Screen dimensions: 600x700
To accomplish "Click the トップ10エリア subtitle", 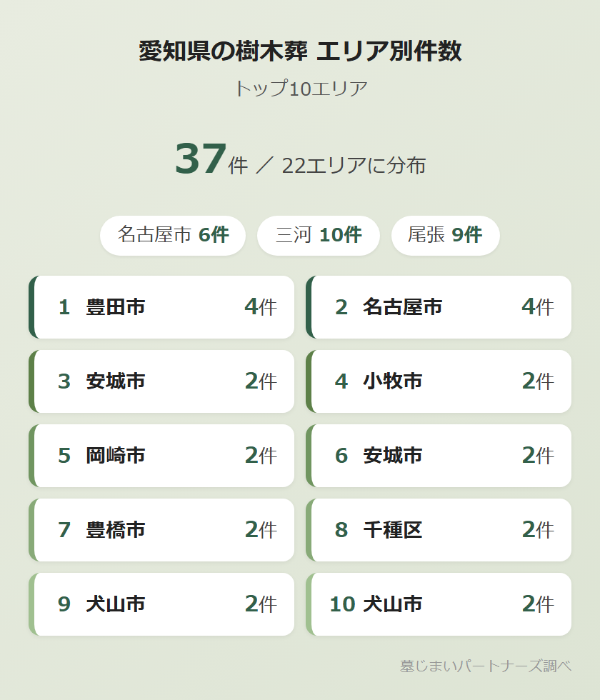I will [x=300, y=89].
